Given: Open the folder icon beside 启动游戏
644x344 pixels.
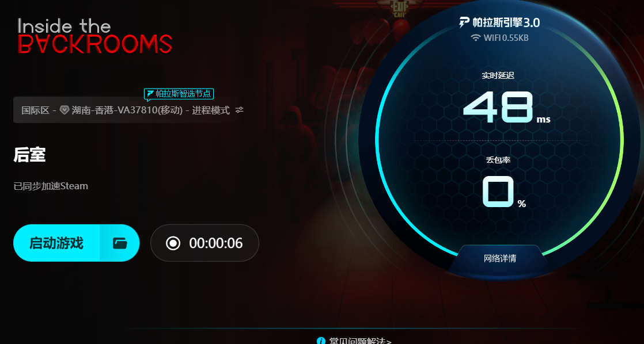Looking at the screenshot, I should [x=120, y=243].
